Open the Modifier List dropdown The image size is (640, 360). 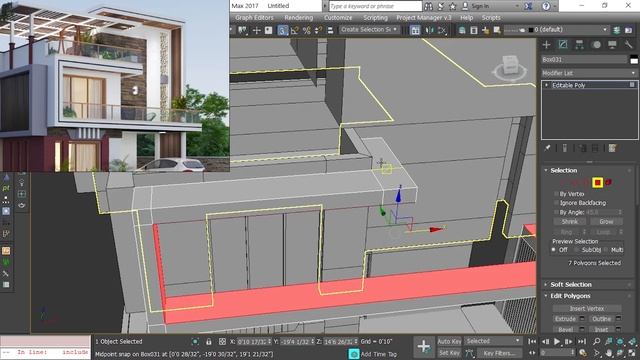(589, 73)
